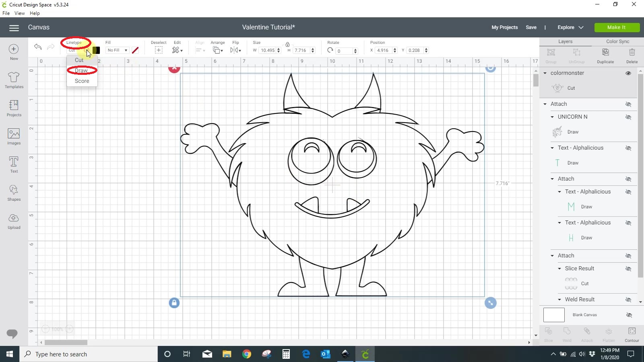
Task: Show the first Attach group layer
Action: point(628,104)
